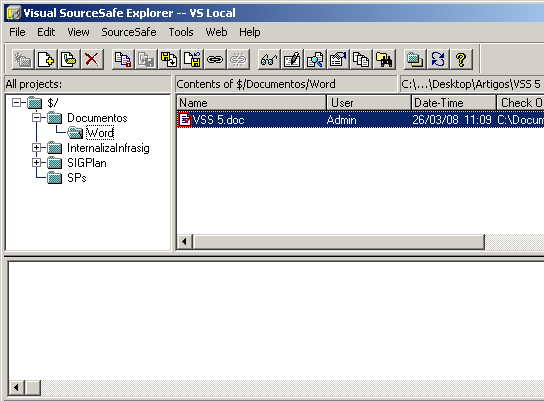Click the root $/ folder icon

35,103
